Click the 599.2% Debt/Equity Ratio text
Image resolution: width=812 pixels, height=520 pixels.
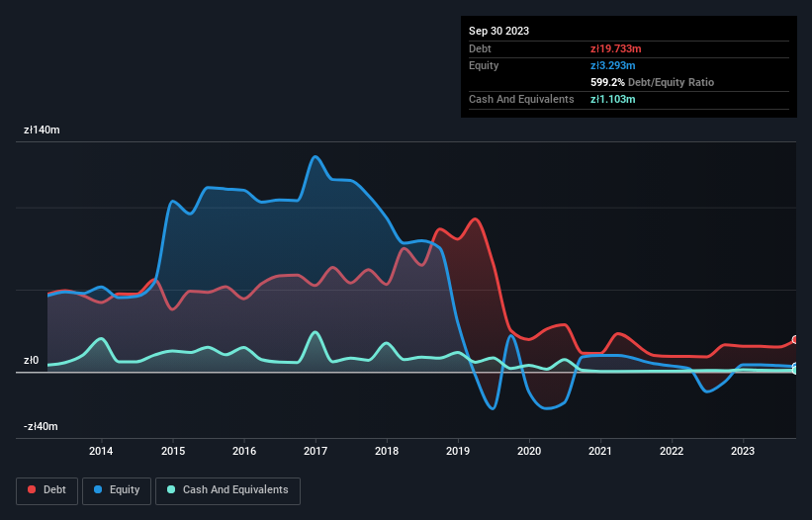tap(652, 82)
